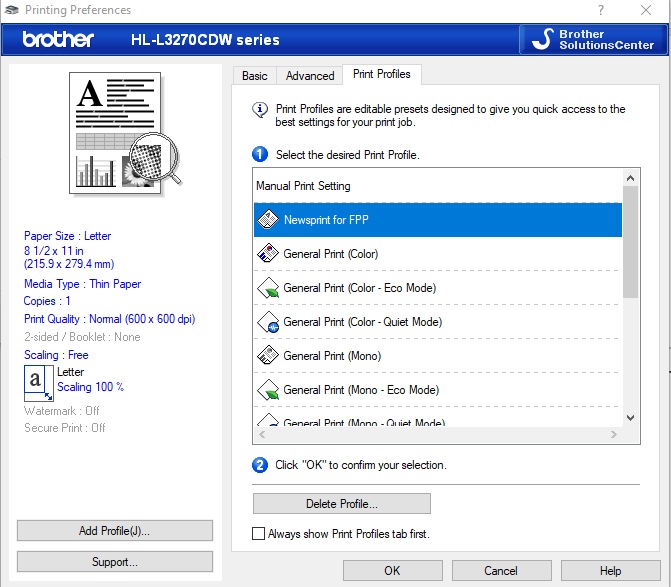Click the brother logo
Image resolution: width=671 pixels, height=587 pixels.
point(58,39)
